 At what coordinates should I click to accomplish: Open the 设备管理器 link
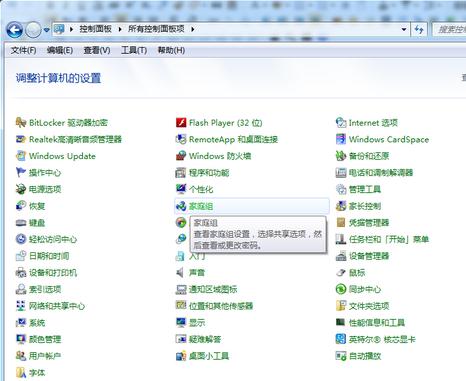[x=369, y=256]
